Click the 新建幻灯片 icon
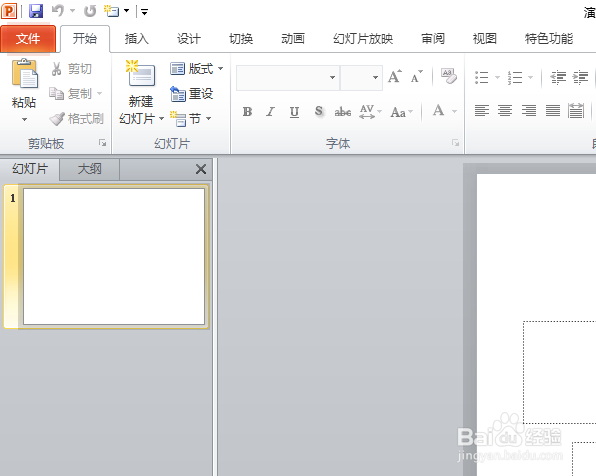Screen dimensions: 596x476 click(x=141, y=73)
